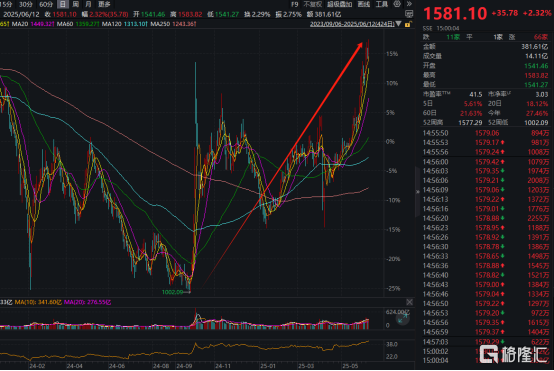Click the SSE 15:00:04 timestamp

pyautogui.click(x=441, y=28)
